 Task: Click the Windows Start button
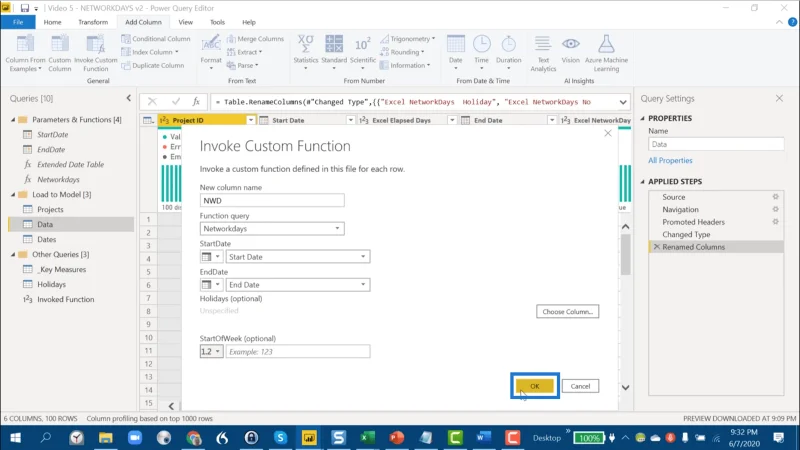15,438
